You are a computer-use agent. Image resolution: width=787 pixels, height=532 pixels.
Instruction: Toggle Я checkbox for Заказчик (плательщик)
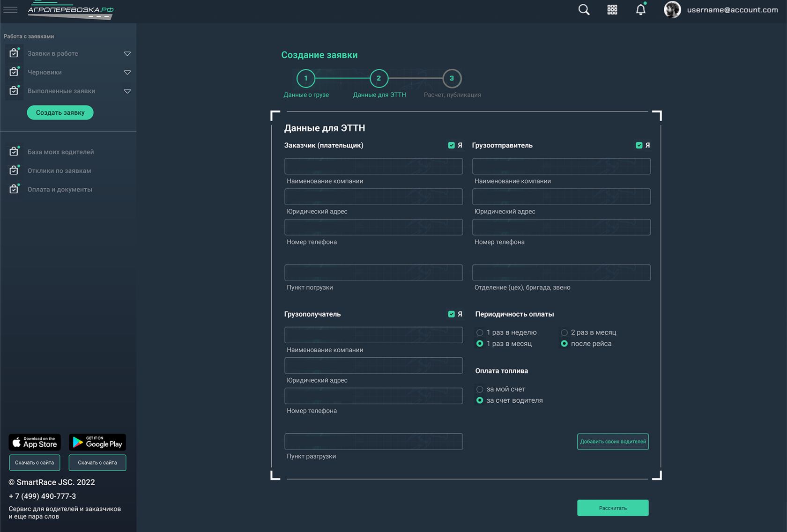click(x=451, y=145)
